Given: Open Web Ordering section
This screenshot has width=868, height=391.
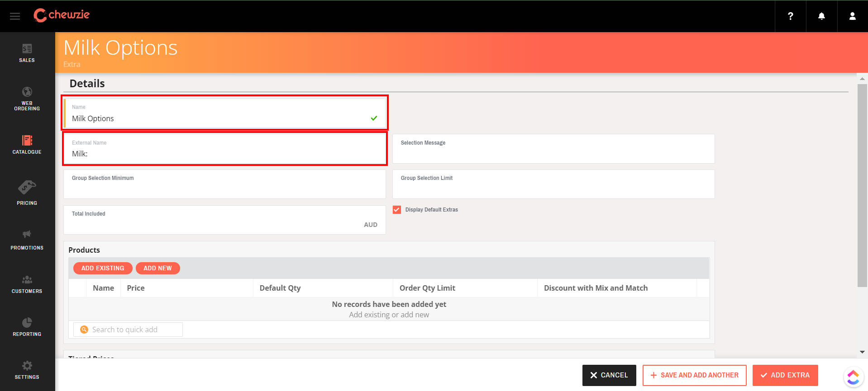Looking at the screenshot, I should point(27,99).
